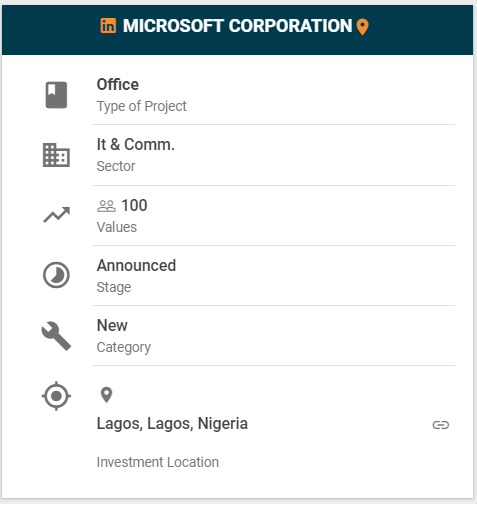The width and height of the screenshot is (477, 505).
Task: Select the Office project type text
Action: (118, 85)
